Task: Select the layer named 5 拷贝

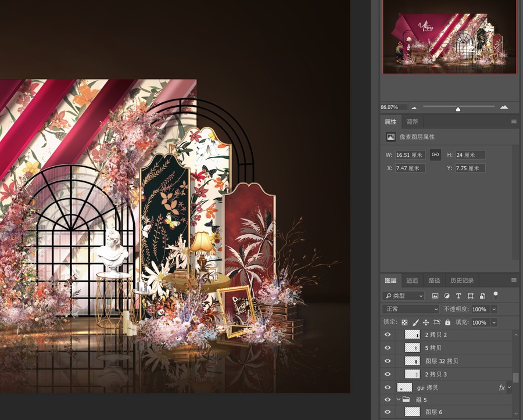Action: click(x=433, y=347)
